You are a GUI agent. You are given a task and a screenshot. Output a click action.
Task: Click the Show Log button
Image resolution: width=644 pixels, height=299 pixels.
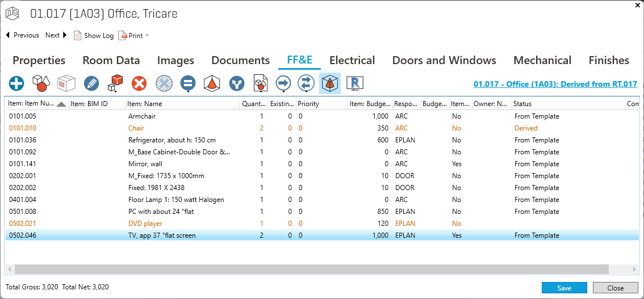pyautogui.click(x=94, y=35)
